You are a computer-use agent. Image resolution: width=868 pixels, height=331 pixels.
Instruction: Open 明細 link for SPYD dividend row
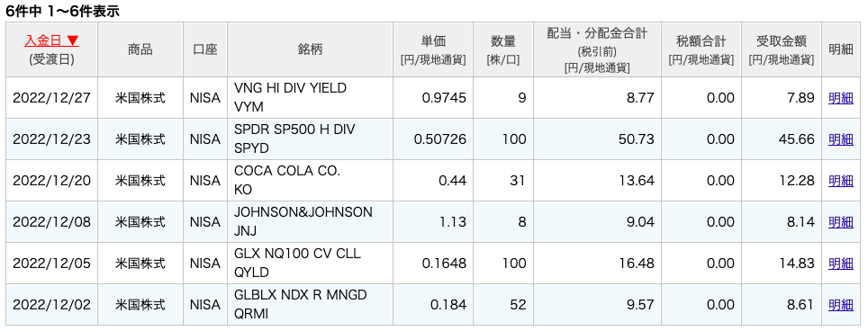click(x=840, y=139)
